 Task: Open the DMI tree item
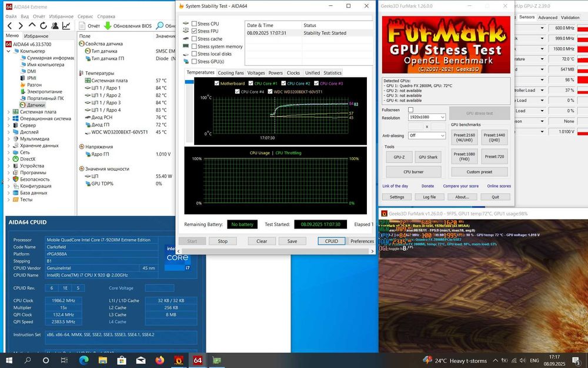[28, 71]
